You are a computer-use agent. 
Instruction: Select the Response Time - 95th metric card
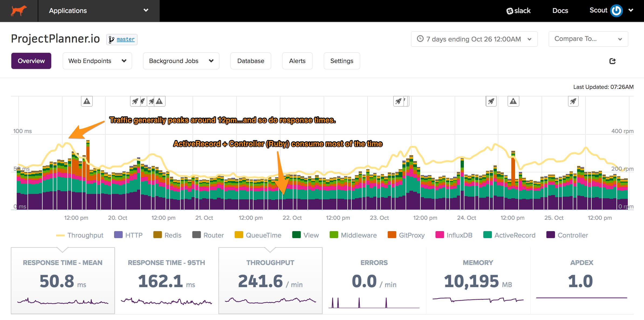[167, 281]
